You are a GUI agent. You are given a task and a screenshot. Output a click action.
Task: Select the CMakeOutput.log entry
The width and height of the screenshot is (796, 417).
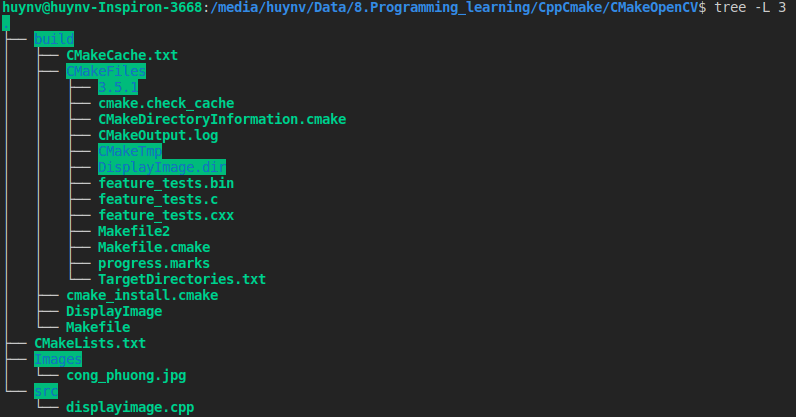(158, 135)
